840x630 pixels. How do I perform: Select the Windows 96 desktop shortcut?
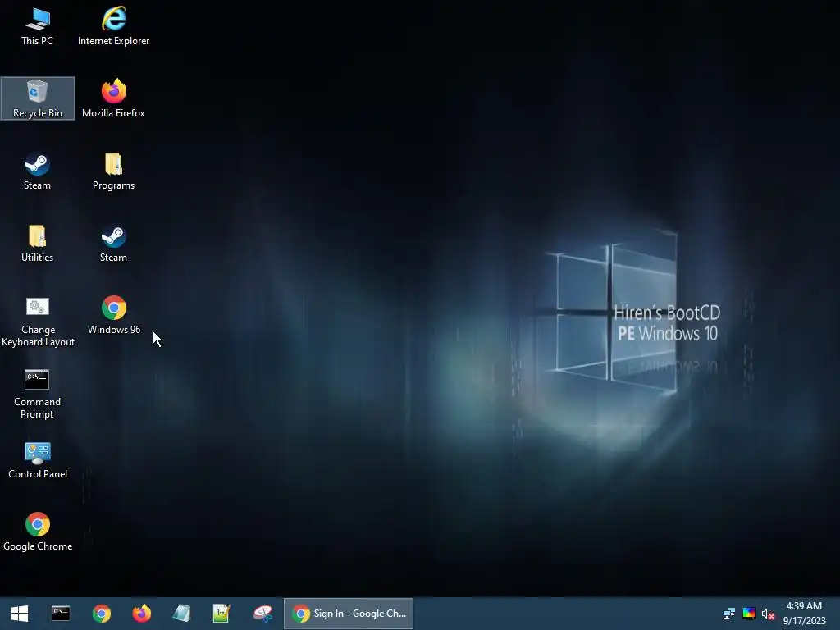[113, 316]
